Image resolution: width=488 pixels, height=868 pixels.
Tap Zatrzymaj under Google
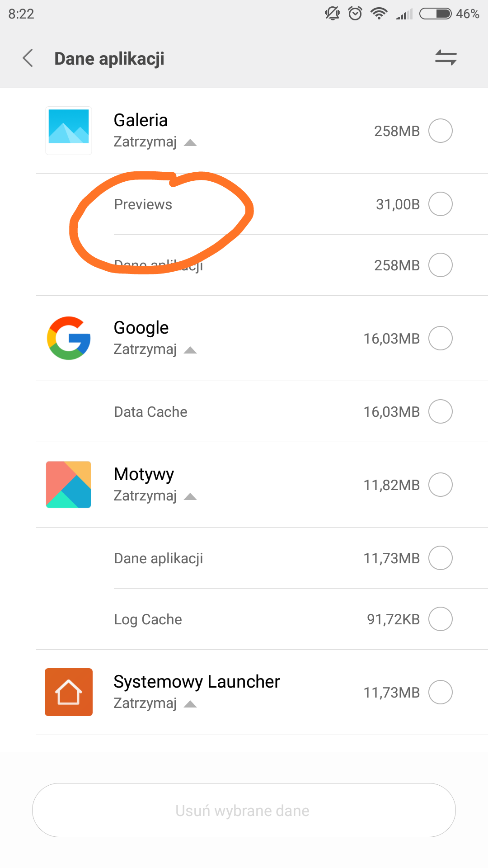pyautogui.click(x=145, y=349)
